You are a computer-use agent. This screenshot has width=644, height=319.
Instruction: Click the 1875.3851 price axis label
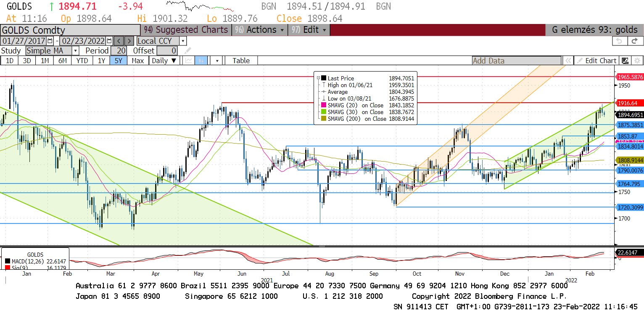click(x=630, y=125)
